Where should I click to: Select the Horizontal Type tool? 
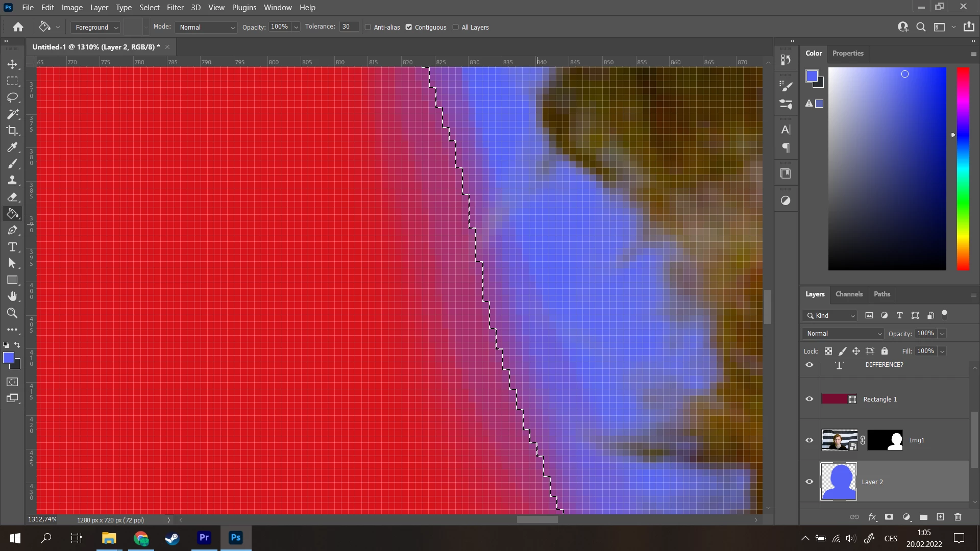[x=13, y=247]
